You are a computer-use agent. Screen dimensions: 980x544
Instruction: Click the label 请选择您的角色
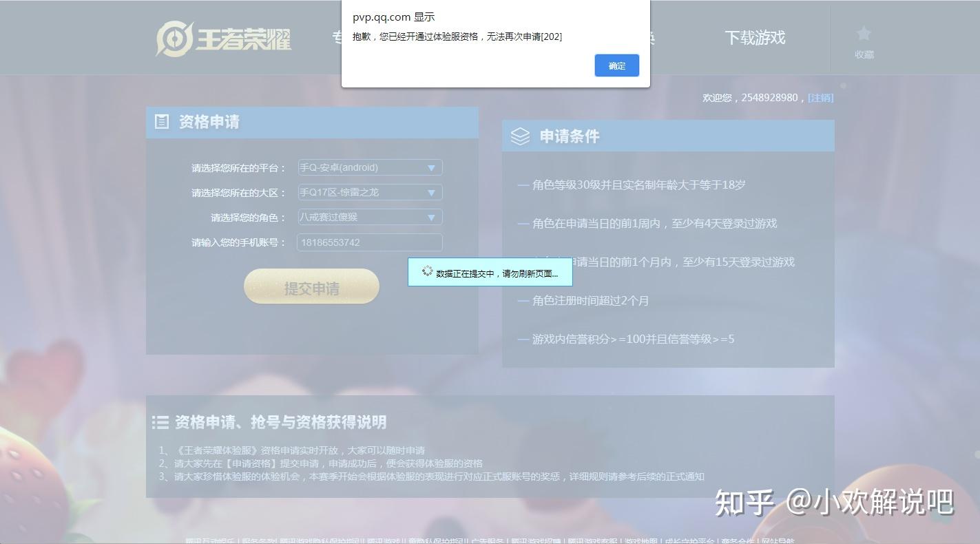pyautogui.click(x=248, y=218)
